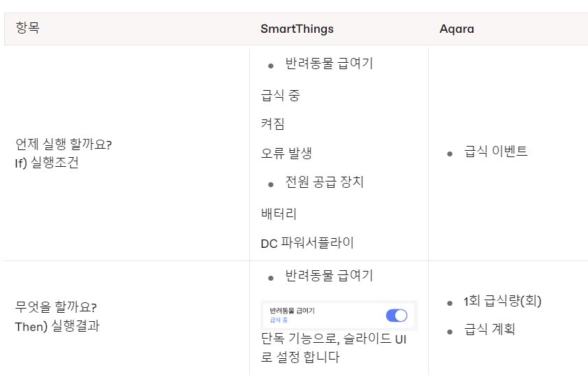Screen dimensions: 588x391
Task: Click the SmartThings column header
Action: click(297, 29)
